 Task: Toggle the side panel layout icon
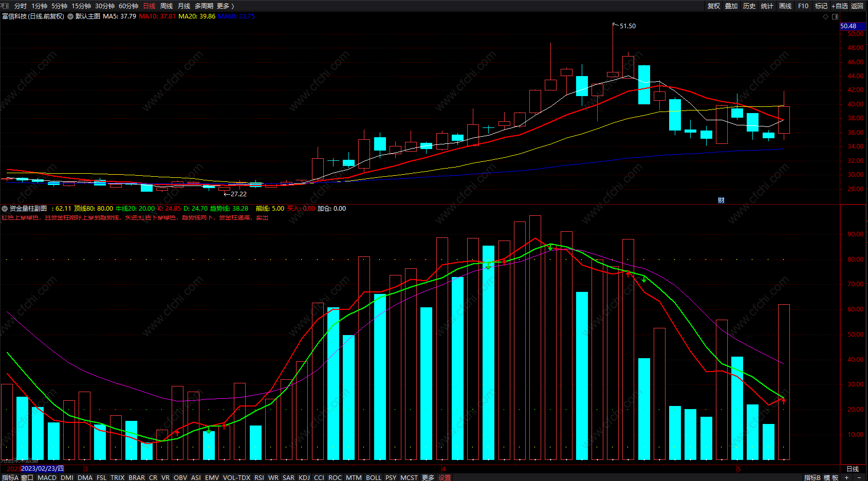click(x=835, y=16)
